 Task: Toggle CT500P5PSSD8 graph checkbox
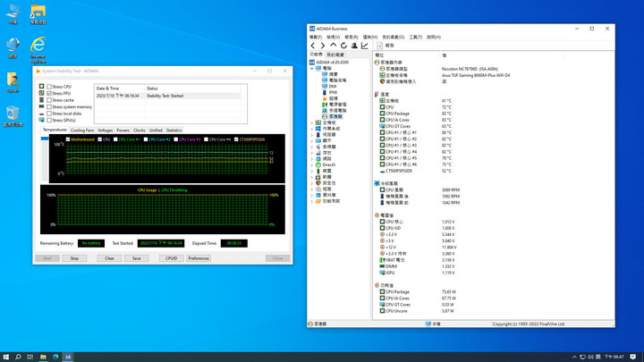click(x=236, y=139)
